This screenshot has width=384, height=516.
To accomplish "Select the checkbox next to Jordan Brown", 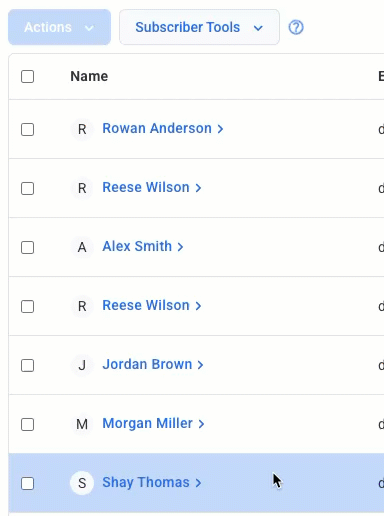I will [27, 365].
